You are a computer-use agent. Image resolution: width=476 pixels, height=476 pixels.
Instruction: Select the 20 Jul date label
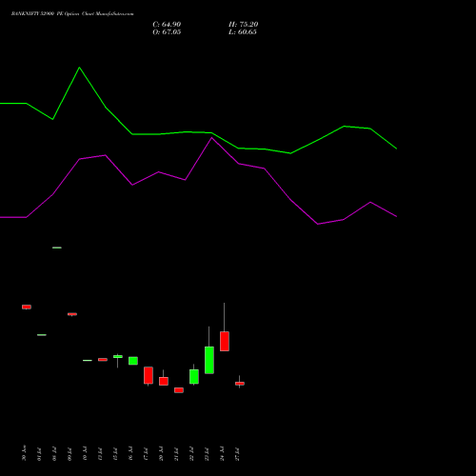pos(161,454)
